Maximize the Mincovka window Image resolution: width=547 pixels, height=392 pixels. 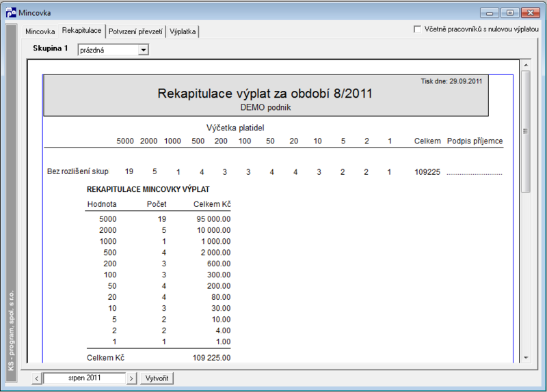509,13
